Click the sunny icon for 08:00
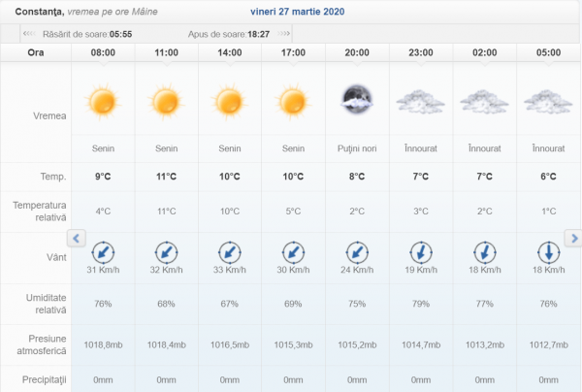582x392 pixels. 103,100
